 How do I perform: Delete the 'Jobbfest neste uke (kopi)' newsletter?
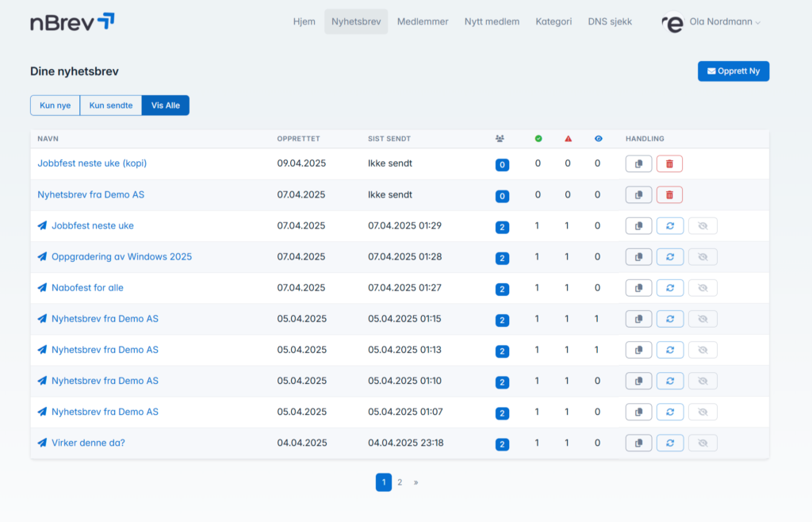coord(669,163)
